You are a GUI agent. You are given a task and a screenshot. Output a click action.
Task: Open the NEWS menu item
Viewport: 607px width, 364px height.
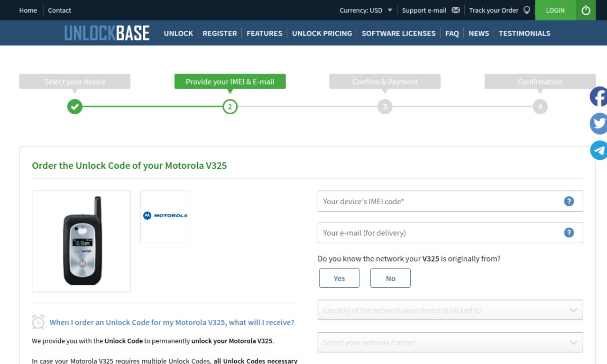click(x=478, y=33)
